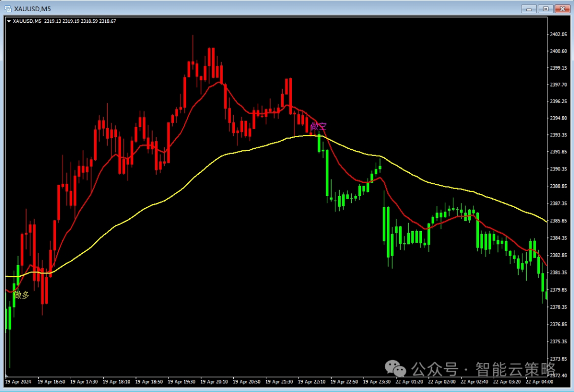This screenshot has height=392, width=574.
Task: Maximize the XAUUSD,M5 chart window
Action: (545, 9)
